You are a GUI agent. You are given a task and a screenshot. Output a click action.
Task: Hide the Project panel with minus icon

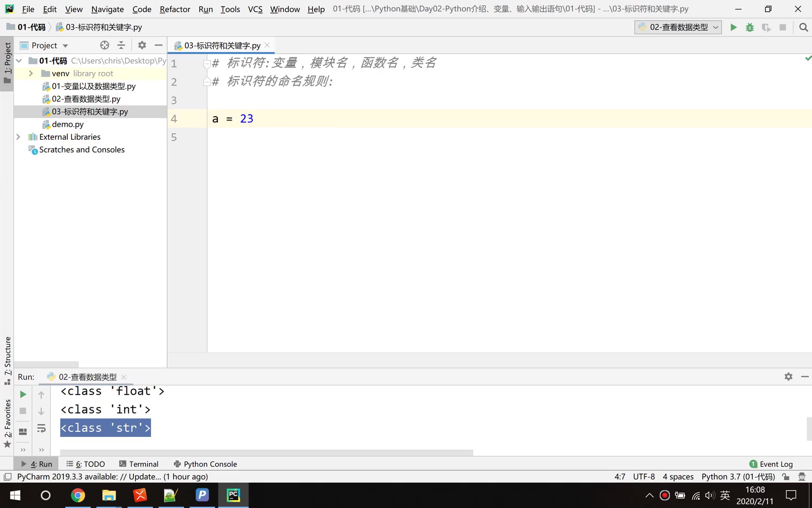point(158,45)
